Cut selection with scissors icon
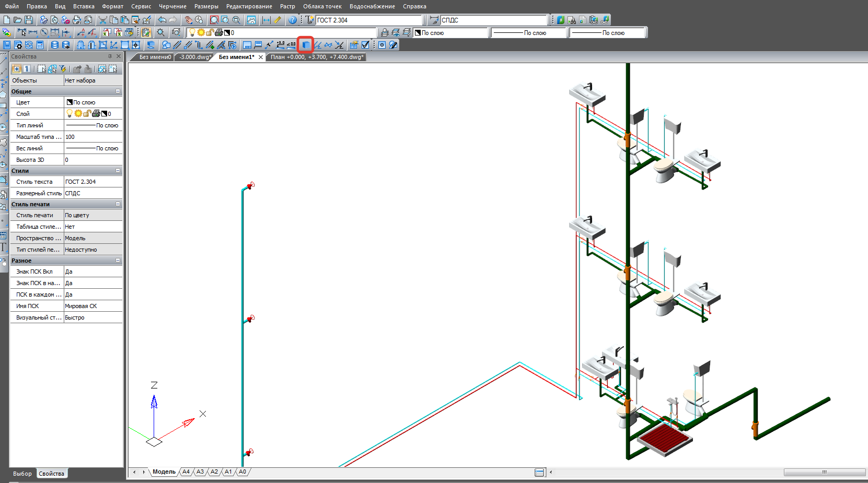 click(x=102, y=20)
